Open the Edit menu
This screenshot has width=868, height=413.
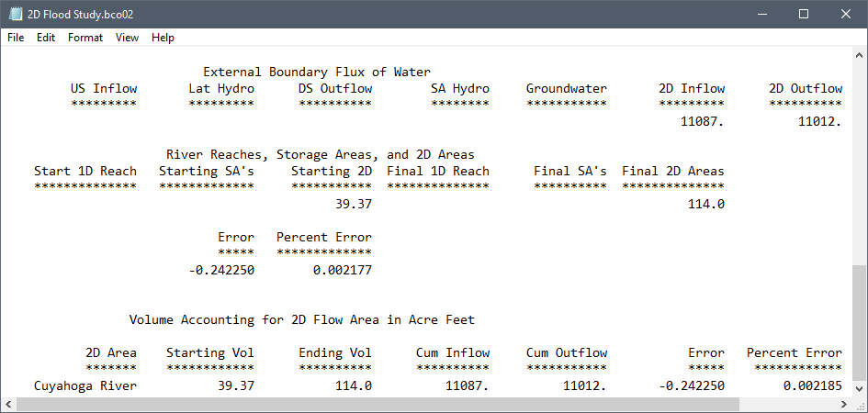[46, 38]
